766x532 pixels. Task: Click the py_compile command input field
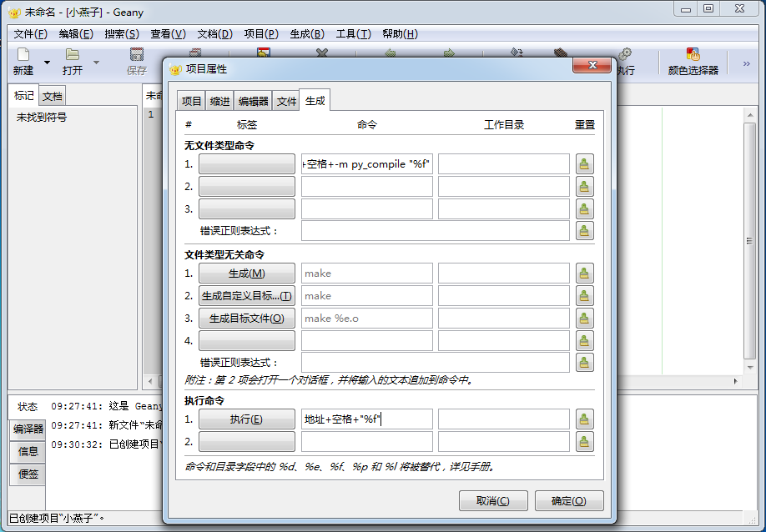(367, 164)
